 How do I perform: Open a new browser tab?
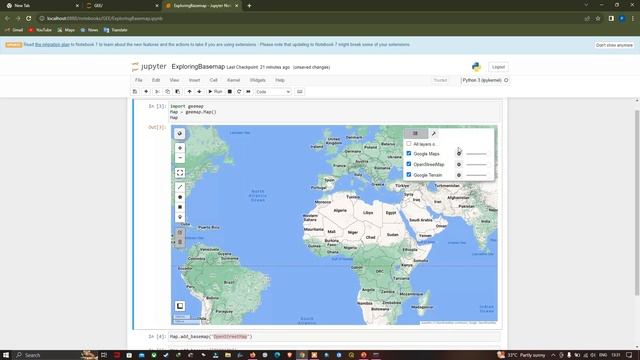pyautogui.click(x=249, y=6)
